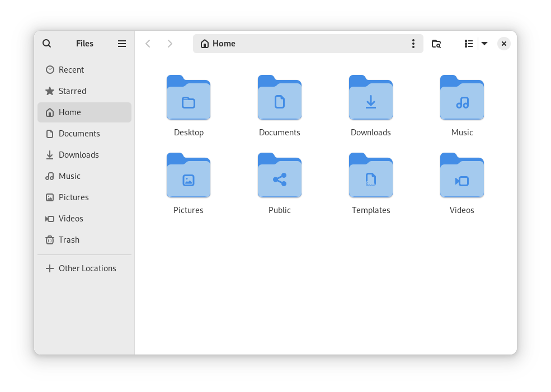Switch to list view using the view toggle
The width and height of the screenshot is (551, 392).
468,43
